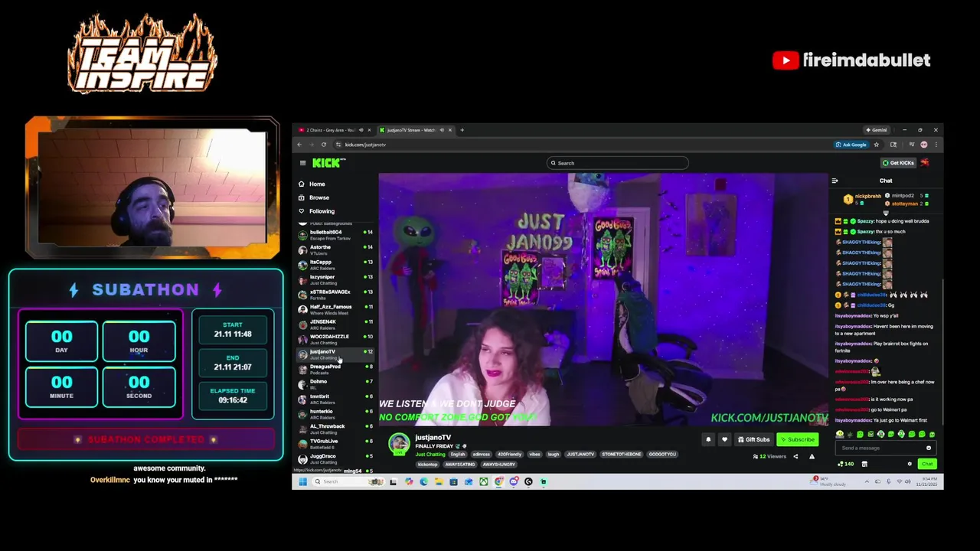The height and width of the screenshot is (551, 980).
Task: Mute the justjanoTV tab audio icon
Action: [442, 130]
